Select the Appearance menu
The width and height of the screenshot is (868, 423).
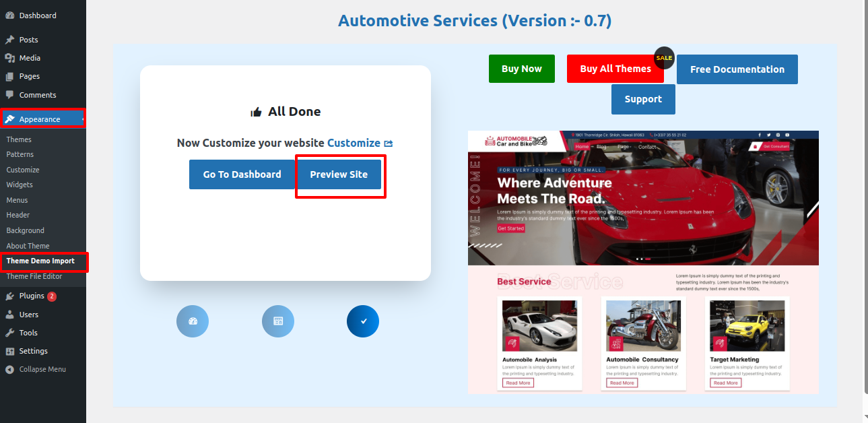[x=43, y=119]
